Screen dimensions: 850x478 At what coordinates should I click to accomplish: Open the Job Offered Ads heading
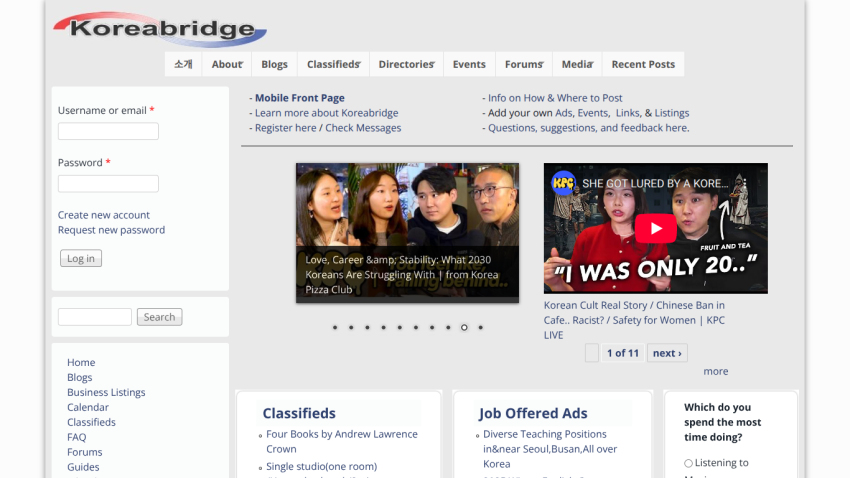533,413
